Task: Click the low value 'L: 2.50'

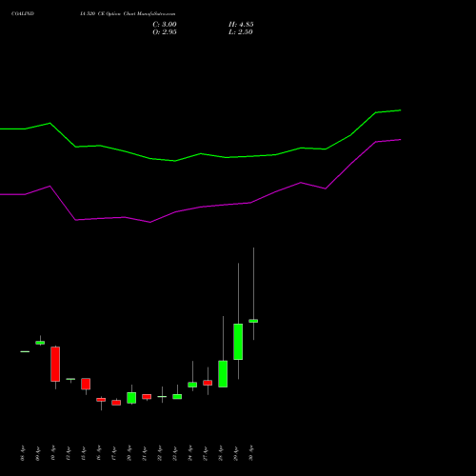Action: click(241, 32)
